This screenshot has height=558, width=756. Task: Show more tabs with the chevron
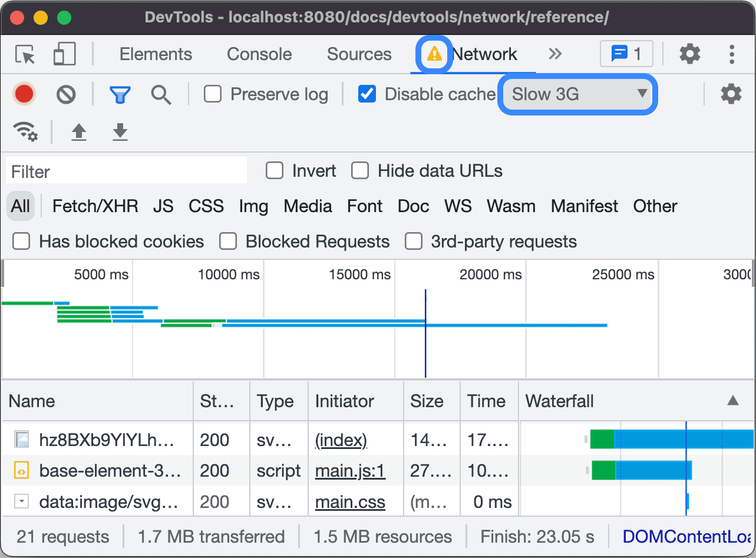(554, 54)
